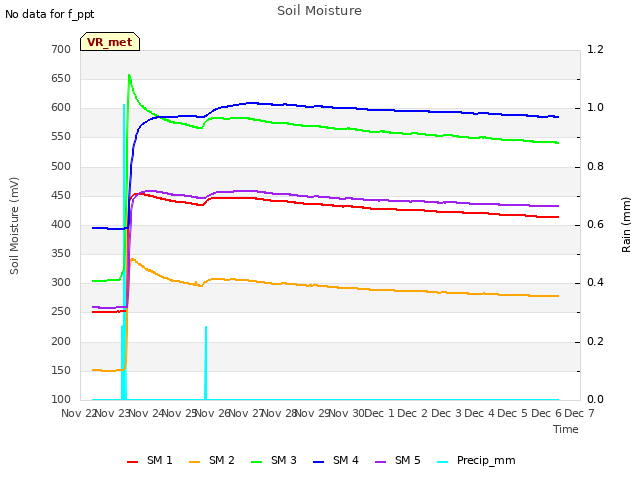
Task: Toggle SM 3 legend entry
Action: tap(274, 460)
